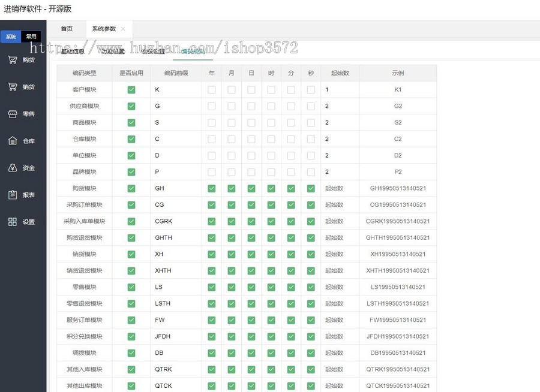Viewport: 540px width, 392px height.
Task: Click example code XH19950513140521
Action: [x=398, y=254]
